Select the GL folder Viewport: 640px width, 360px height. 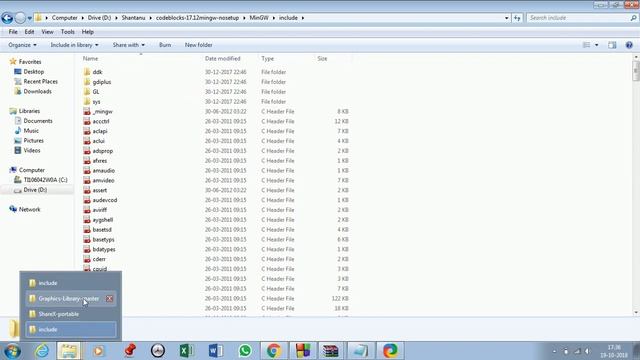96,92
